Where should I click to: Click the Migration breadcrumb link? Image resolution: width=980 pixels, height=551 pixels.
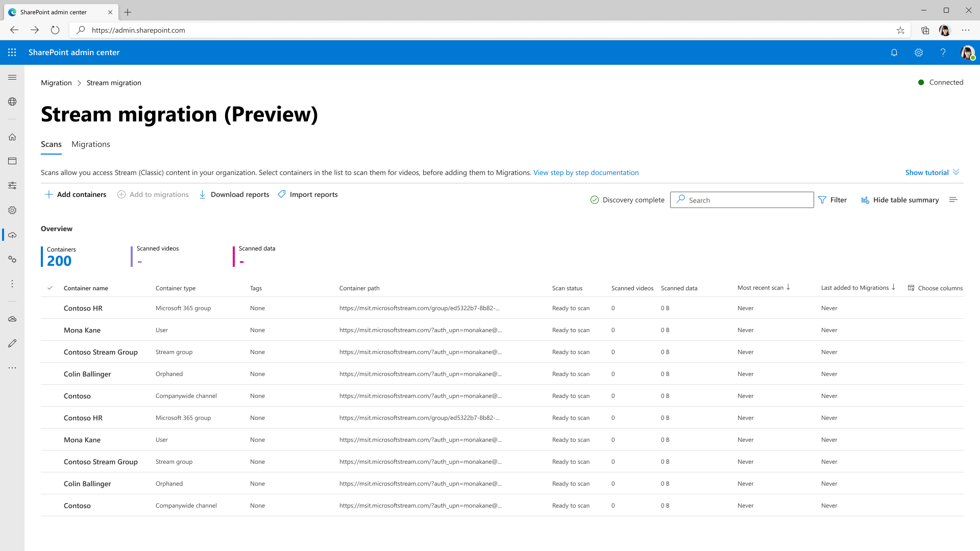coord(56,82)
